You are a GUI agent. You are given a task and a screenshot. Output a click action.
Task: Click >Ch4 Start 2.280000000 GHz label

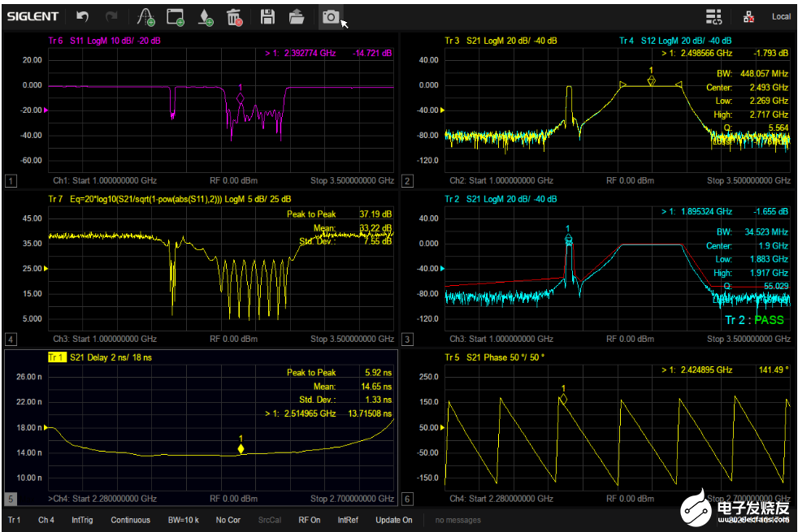pos(102,499)
